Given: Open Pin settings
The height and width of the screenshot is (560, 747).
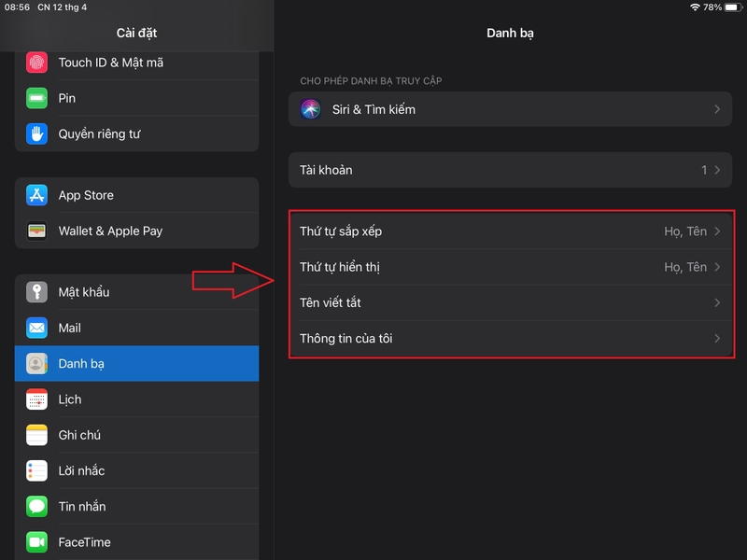Looking at the screenshot, I should pos(136,98).
